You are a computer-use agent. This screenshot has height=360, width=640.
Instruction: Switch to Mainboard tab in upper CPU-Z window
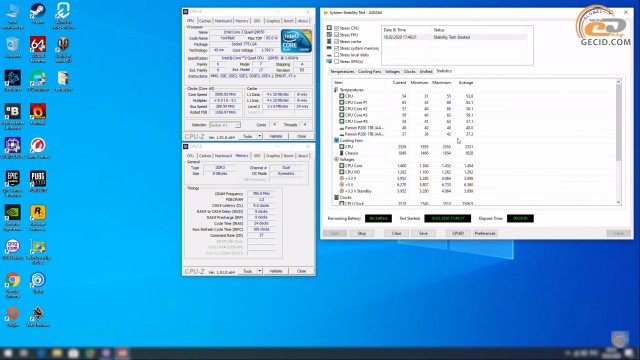223,21
